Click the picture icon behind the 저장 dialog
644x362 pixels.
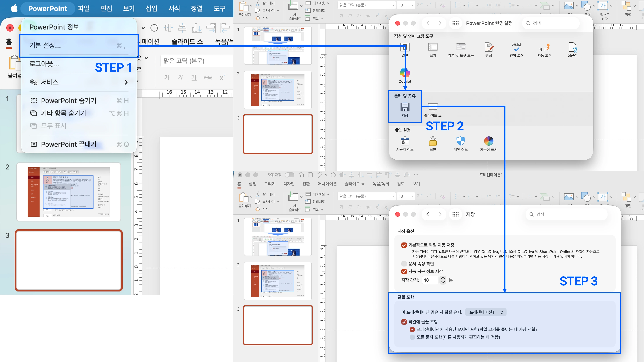pos(568,197)
